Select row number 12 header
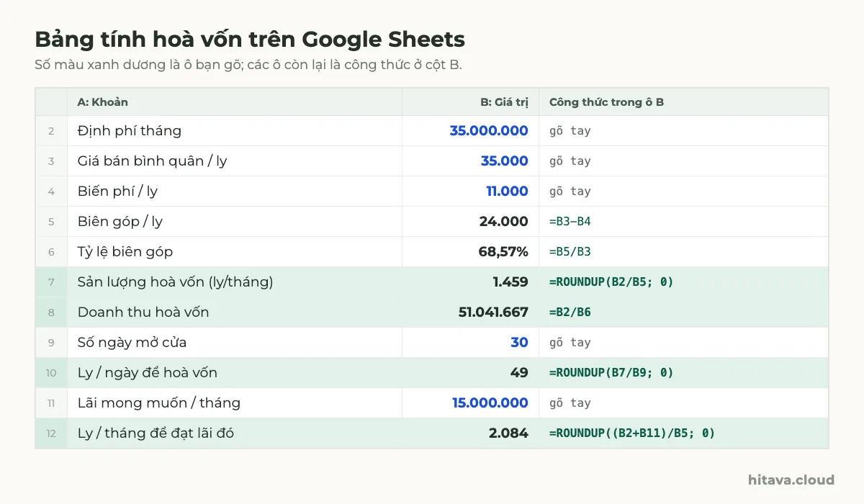Screen dimensions: 864x504 click(51, 433)
